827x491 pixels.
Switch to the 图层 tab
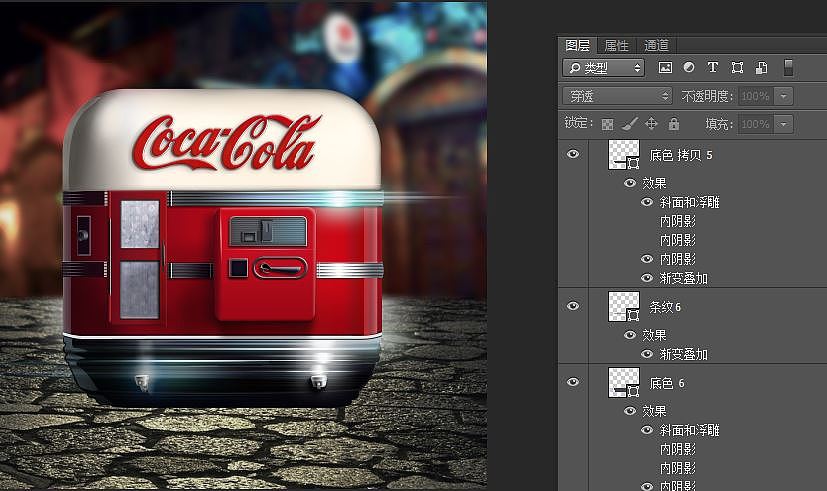click(578, 45)
